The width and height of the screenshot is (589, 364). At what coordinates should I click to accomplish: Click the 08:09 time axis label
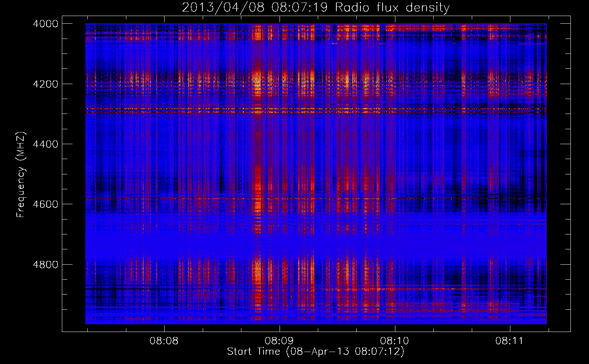[279, 341]
